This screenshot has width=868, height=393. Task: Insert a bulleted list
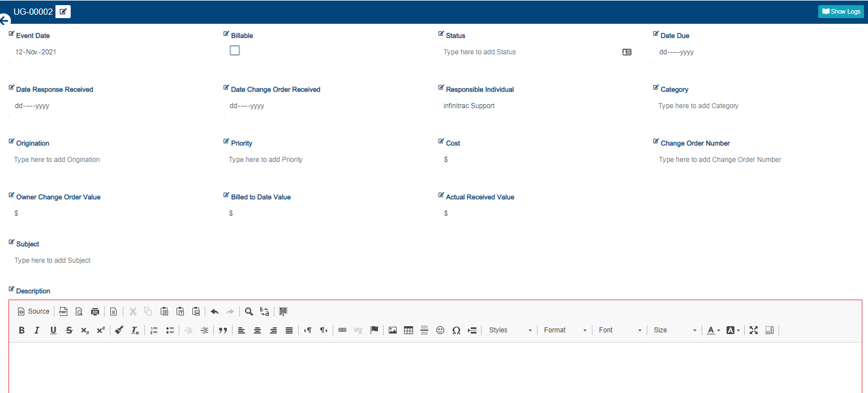coord(170,330)
